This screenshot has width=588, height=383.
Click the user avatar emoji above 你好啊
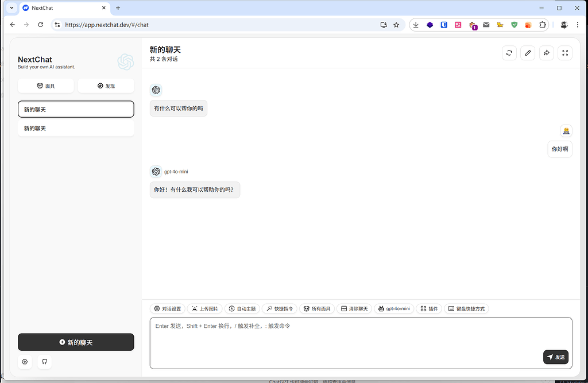pos(566,131)
